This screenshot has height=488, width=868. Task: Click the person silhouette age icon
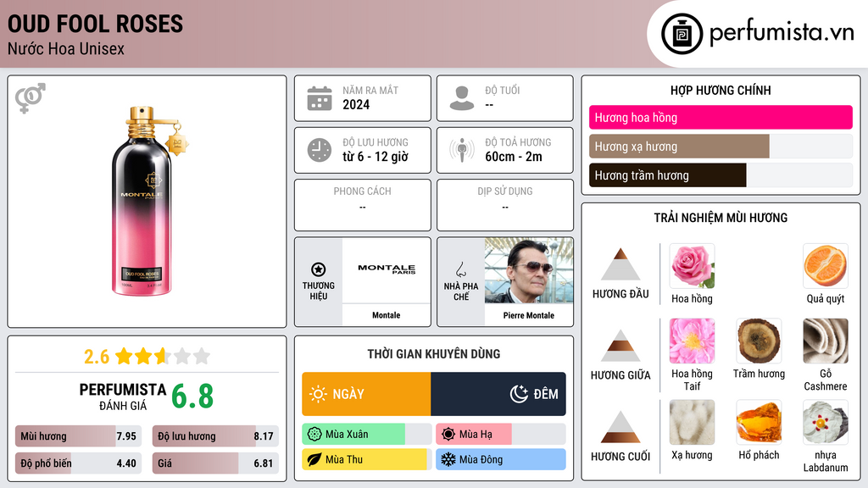461,98
